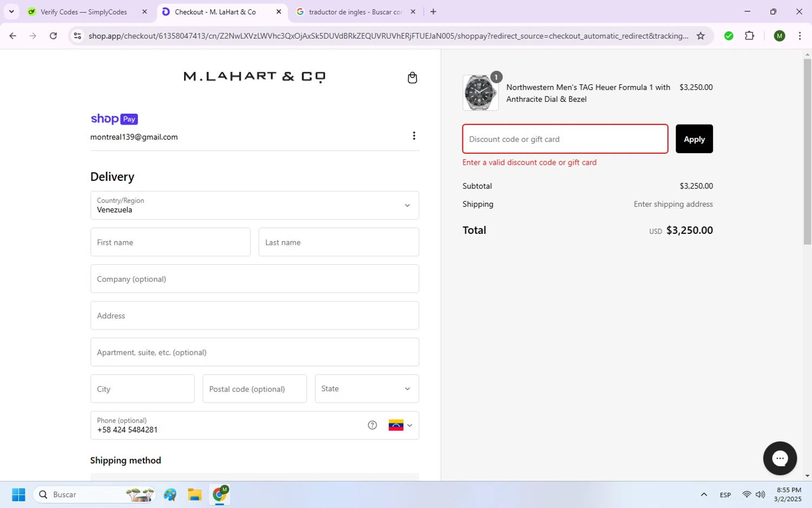Click the browser Forward arrow

pos(33,36)
